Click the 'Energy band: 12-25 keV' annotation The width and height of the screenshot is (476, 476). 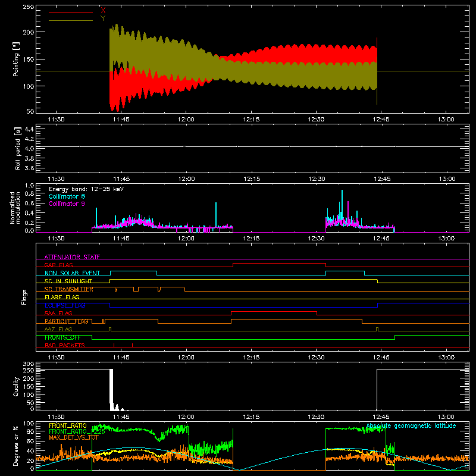click(86, 189)
